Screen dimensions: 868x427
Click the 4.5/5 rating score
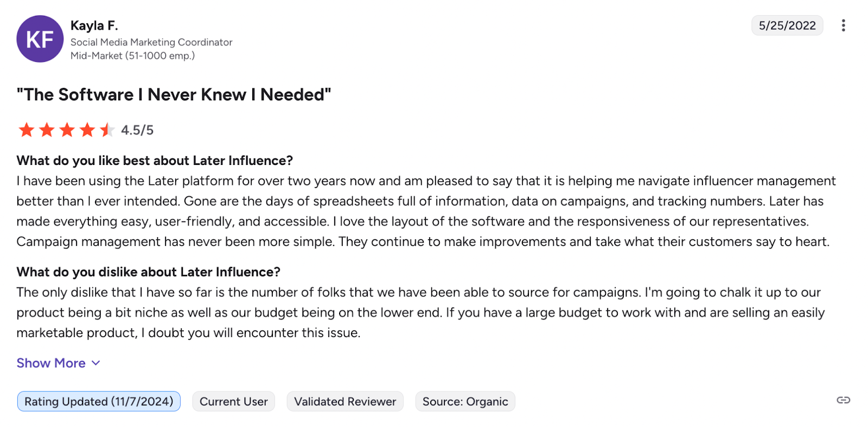[x=137, y=130]
